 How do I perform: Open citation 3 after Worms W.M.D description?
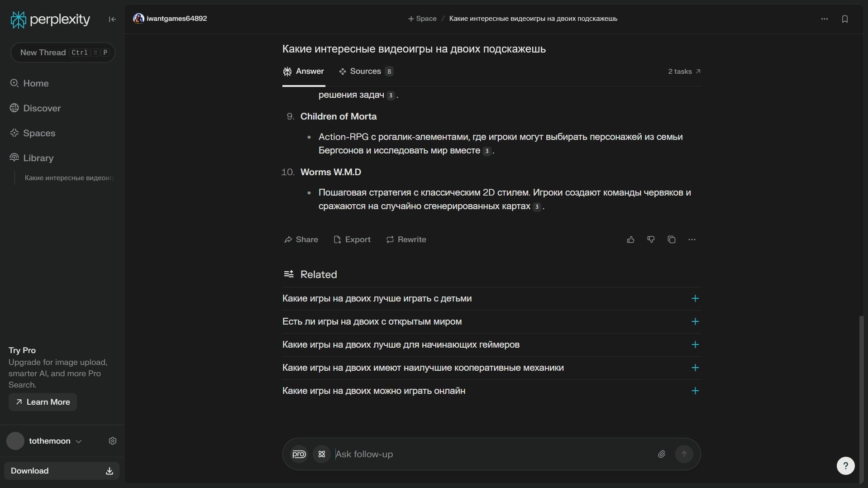pos(537,207)
